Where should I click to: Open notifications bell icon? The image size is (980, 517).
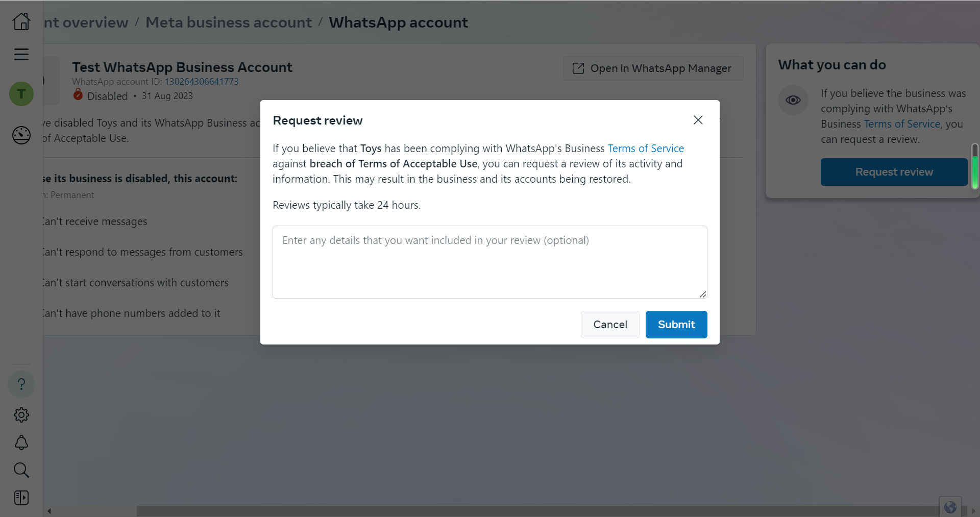click(21, 442)
